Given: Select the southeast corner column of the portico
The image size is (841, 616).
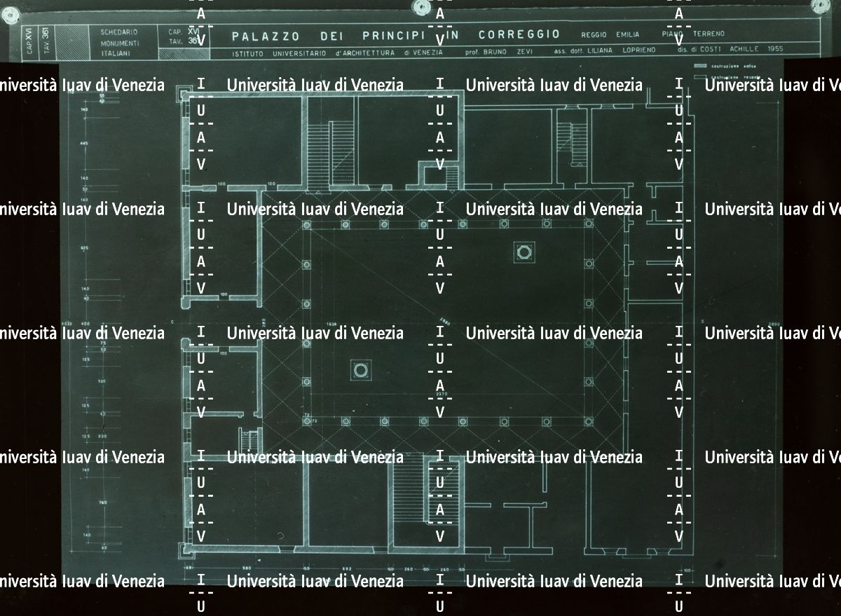Looking at the screenshot, I should point(587,422).
